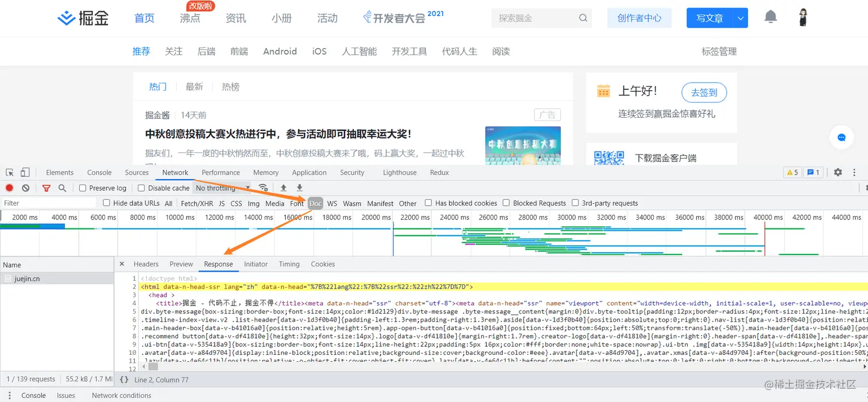Click the messages count badge showing 1
This screenshot has height=402, width=868.
click(x=813, y=172)
